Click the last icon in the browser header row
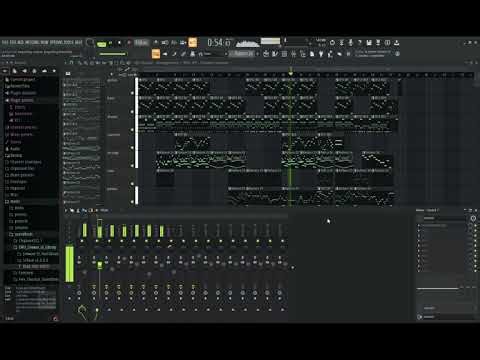Viewport: 480px width, 360px height. point(54,71)
